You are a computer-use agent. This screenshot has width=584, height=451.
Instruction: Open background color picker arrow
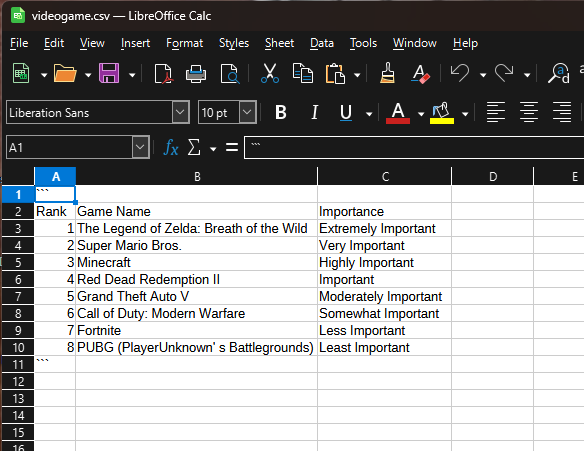pos(465,114)
